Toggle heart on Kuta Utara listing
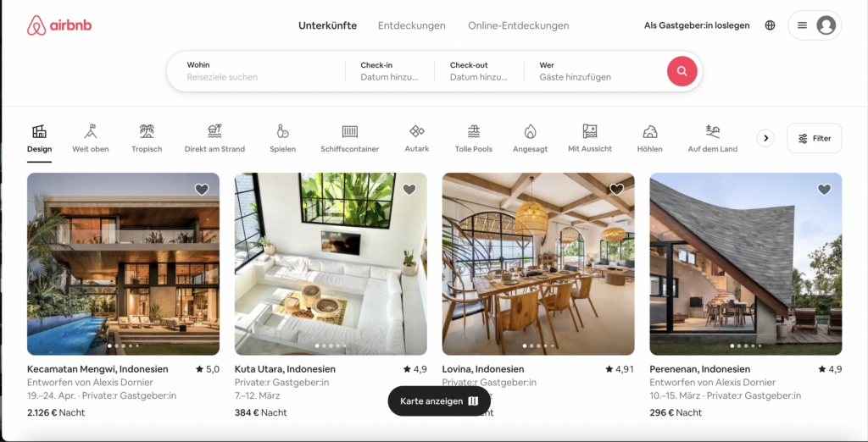This screenshot has height=442, width=868. (409, 190)
